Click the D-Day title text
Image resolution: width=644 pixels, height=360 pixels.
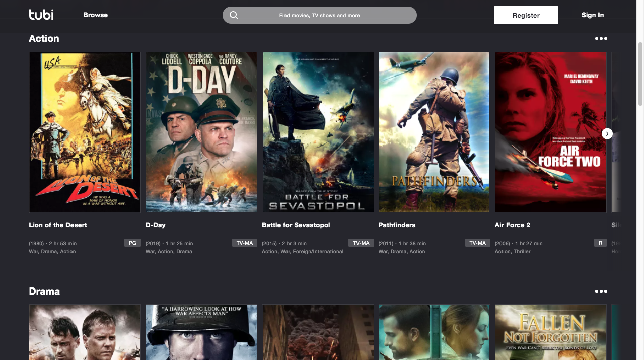[156, 225]
